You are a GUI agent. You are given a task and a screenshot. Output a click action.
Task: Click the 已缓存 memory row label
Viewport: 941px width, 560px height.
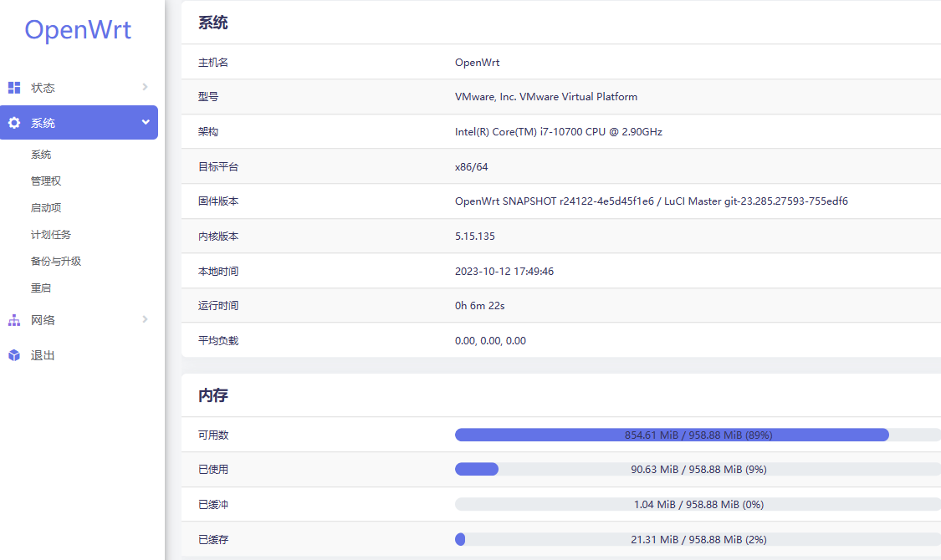(x=213, y=540)
